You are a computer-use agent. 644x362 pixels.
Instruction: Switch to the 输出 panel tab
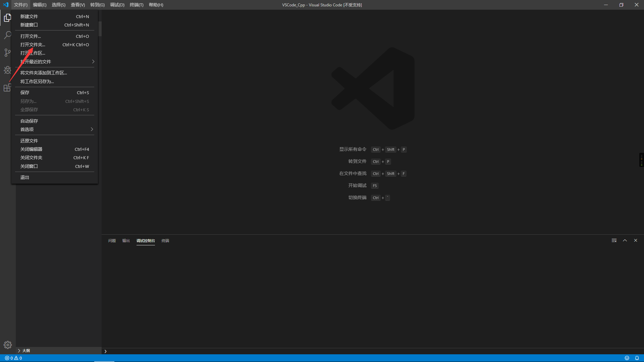point(126,241)
